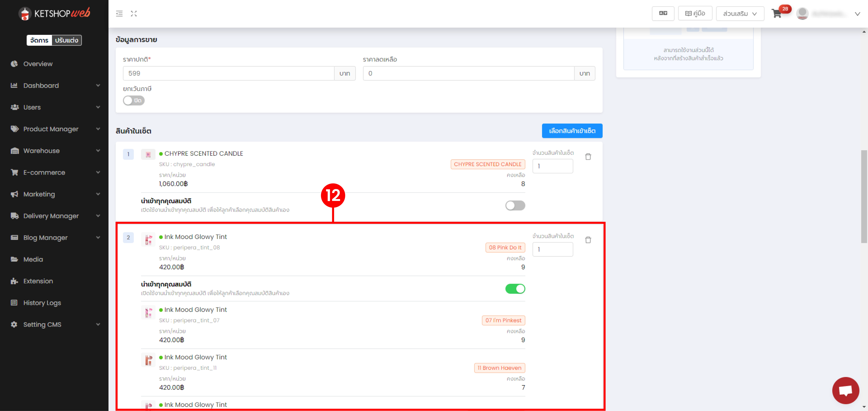Click the language switch icon button
Screen dimensions: 868x411
663,14
